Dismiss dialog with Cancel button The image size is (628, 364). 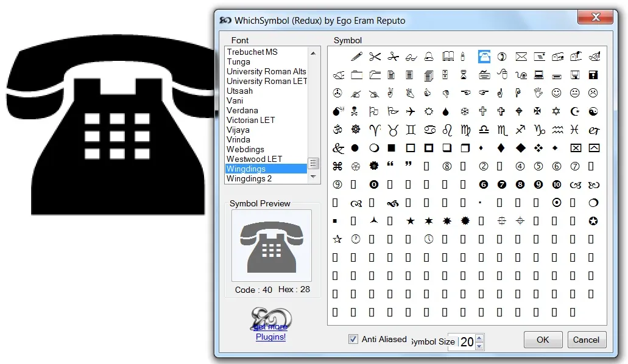(586, 340)
